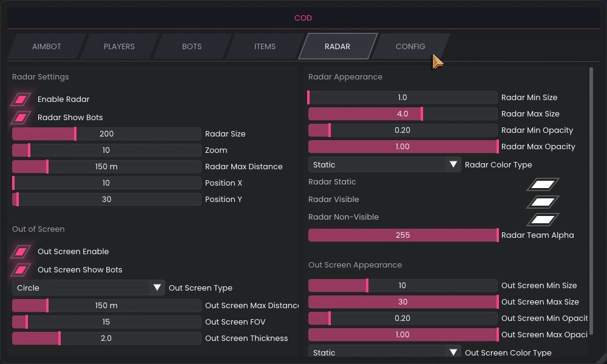This screenshot has height=364, width=607.
Task: Disable Radar Show Bots option
Action: tap(22, 117)
